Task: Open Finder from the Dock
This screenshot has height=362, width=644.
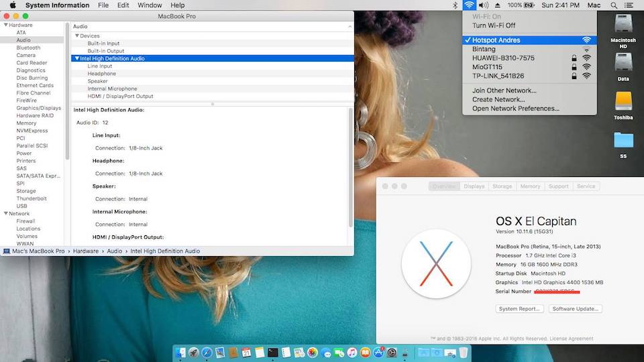Action: (180, 353)
